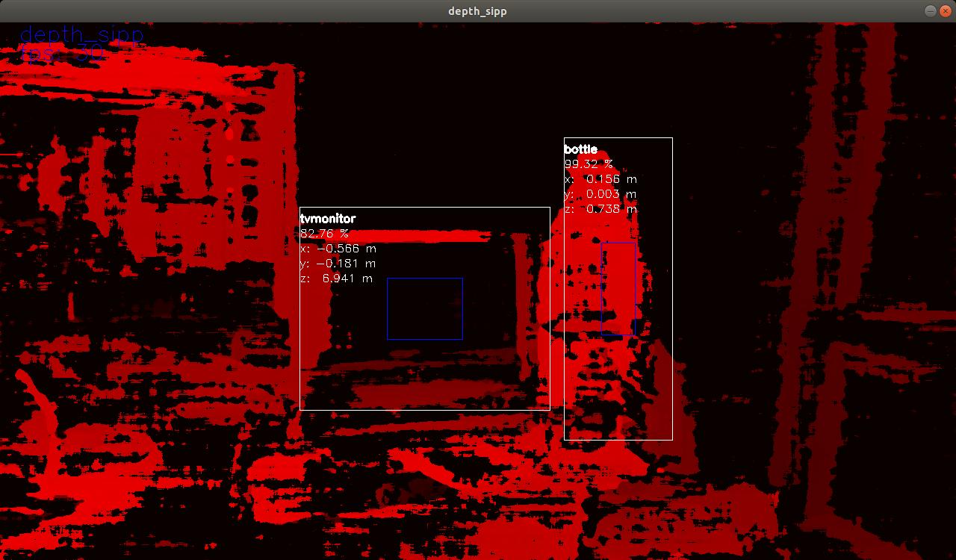Click the z: 0.738 m value
The image size is (956, 560).
coord(601,209)
